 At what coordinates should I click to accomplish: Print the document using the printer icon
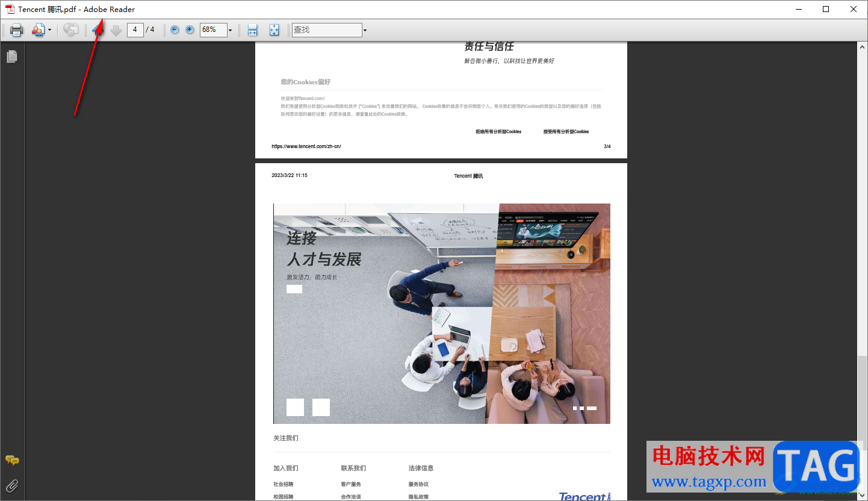coord(16,30)
